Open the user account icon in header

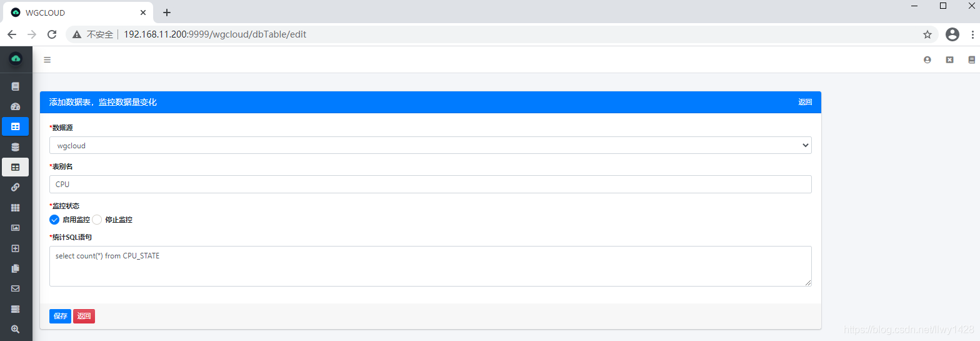(927, 60)
